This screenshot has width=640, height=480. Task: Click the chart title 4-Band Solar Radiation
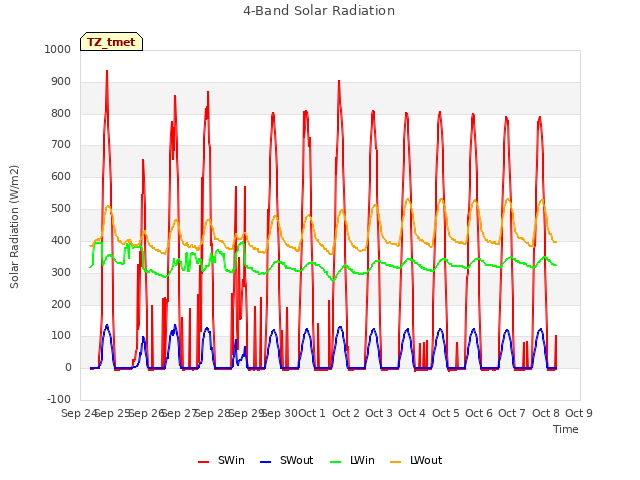click(319, 11)
